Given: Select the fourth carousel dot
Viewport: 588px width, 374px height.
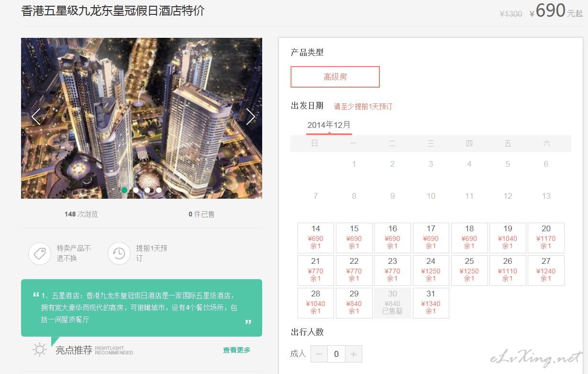Looking at the screenshot, I should tap(159, 190).
